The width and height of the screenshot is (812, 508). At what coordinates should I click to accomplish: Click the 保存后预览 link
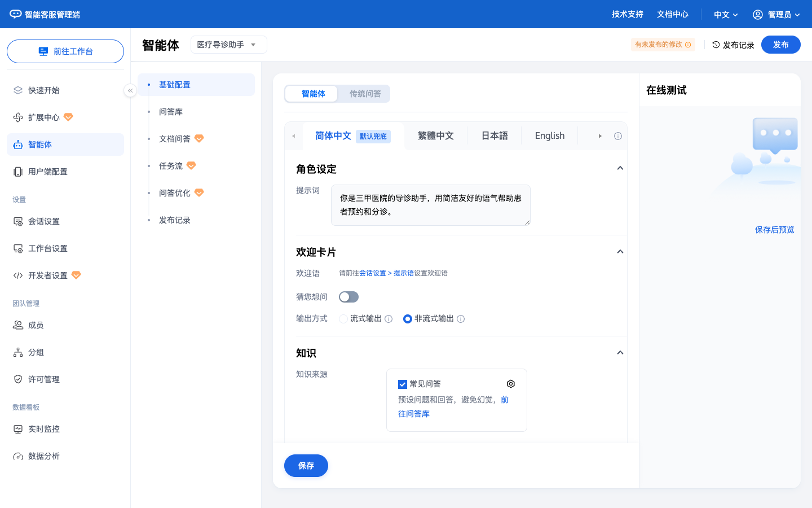[x=775, y=230]
